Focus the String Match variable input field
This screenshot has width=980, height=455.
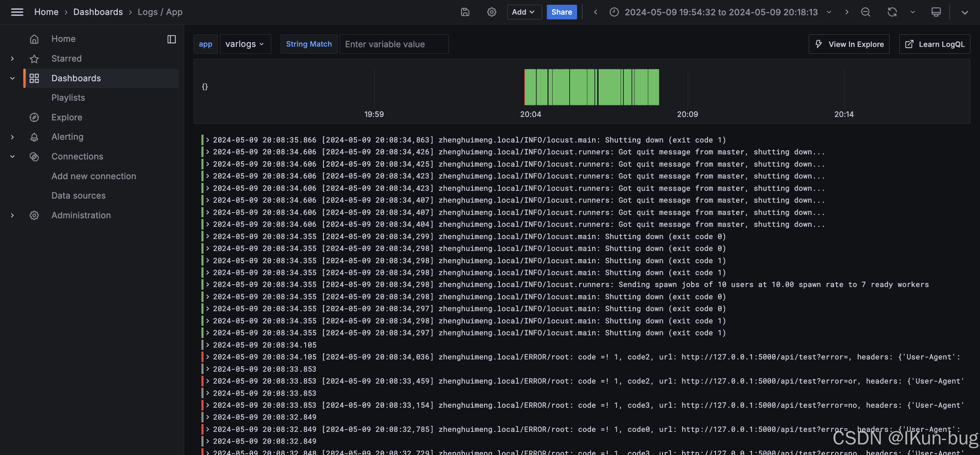(394, 44)
